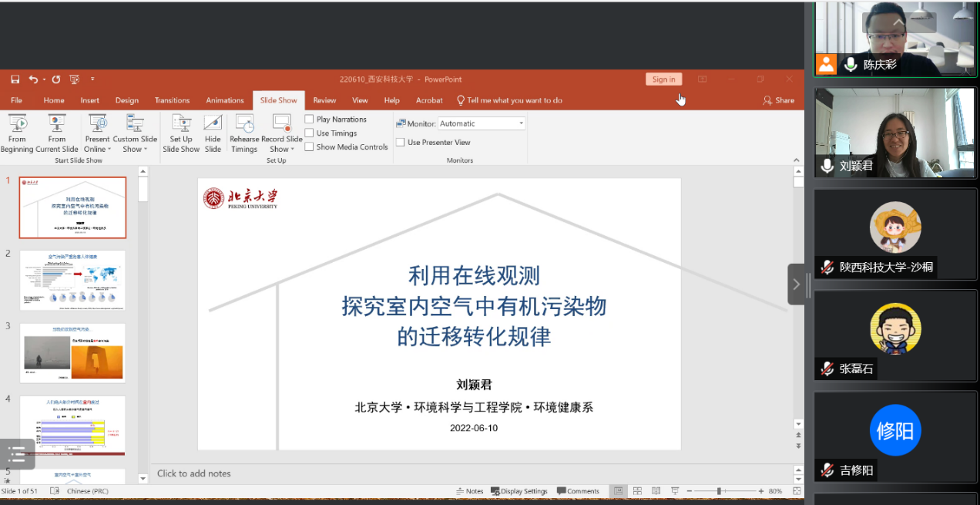980x505 pixels.
Task: Open the Monitor Automatic dropdown
Action: click(521, 123)
